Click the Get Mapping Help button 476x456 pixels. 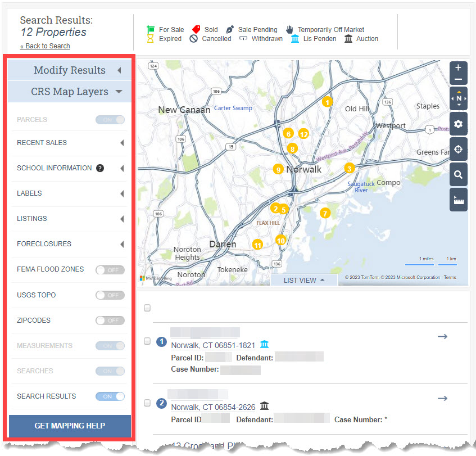click(x=69, y=426)
